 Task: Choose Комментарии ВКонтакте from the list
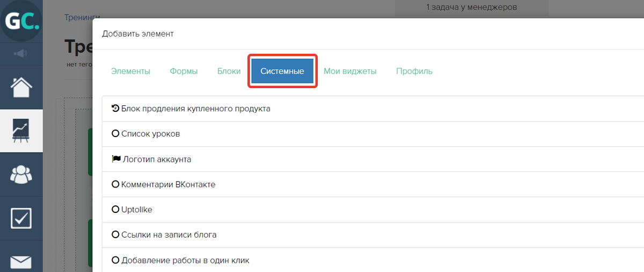click(x=168, y=184)
